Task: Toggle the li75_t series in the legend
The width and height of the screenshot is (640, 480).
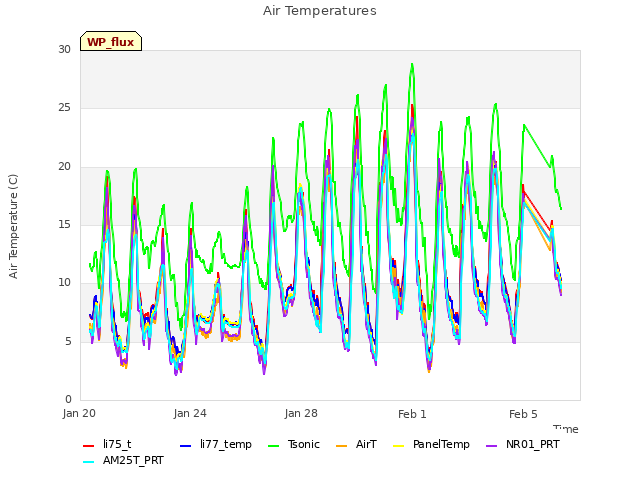Action: pos(107,444)
